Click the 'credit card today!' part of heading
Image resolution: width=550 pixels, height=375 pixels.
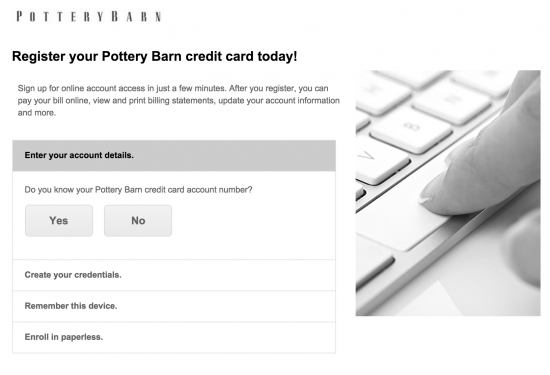point(241,56)
